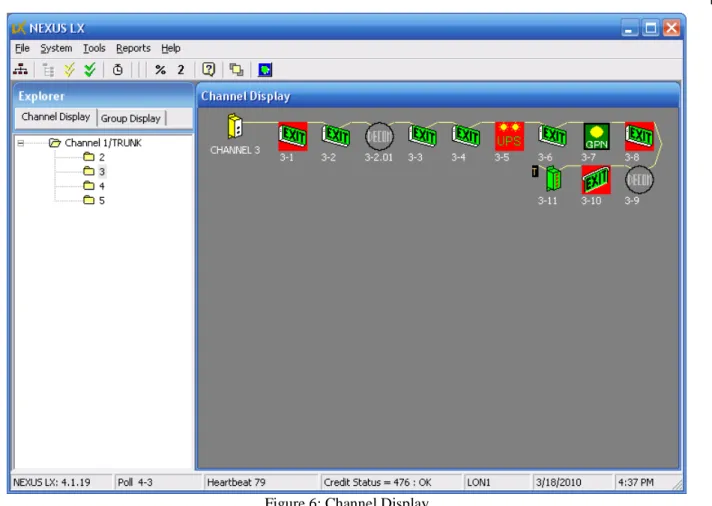Click the Channel Display panel header
Screen dimensions: 712x506
pyautogui.click(x=438, y=96)
